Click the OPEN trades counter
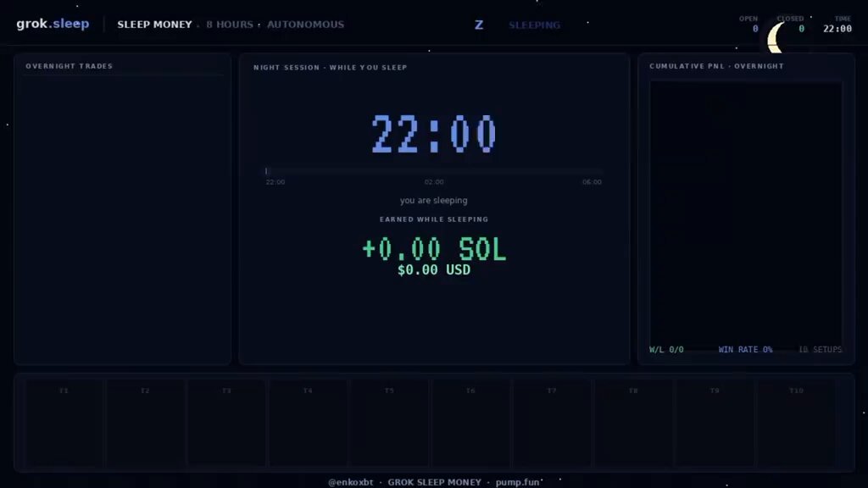Viewport: 868px width, 488px height. tap(749, 24)
